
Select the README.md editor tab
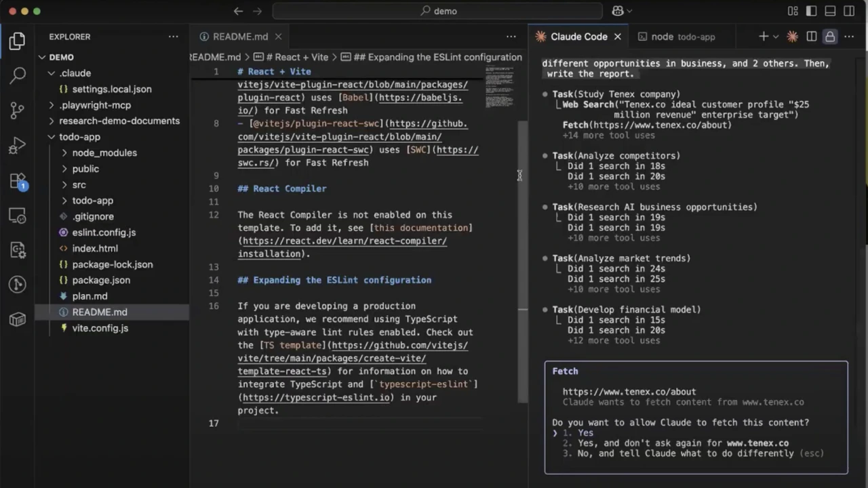[x=240, y=37]
